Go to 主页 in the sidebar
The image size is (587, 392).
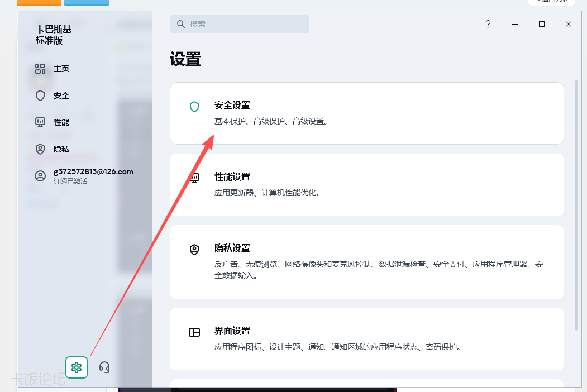pos(61,69)
